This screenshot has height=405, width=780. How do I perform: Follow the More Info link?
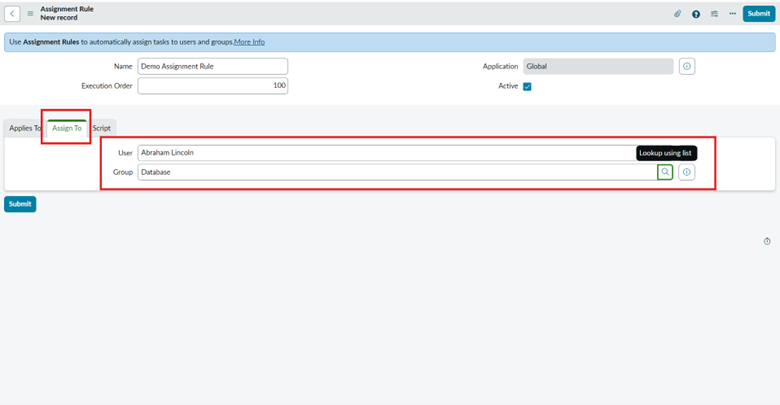click(249, 42)
